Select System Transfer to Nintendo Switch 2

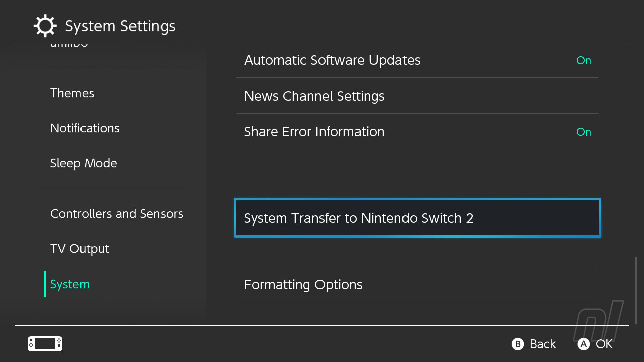coord(417,218)
